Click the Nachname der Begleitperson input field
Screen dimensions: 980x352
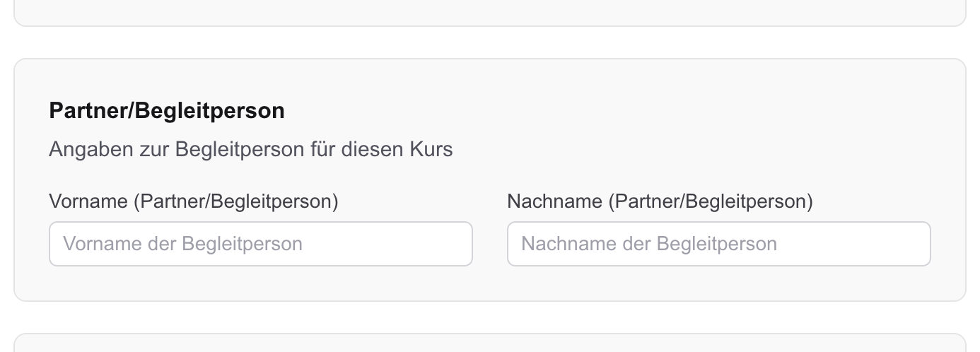718,244
